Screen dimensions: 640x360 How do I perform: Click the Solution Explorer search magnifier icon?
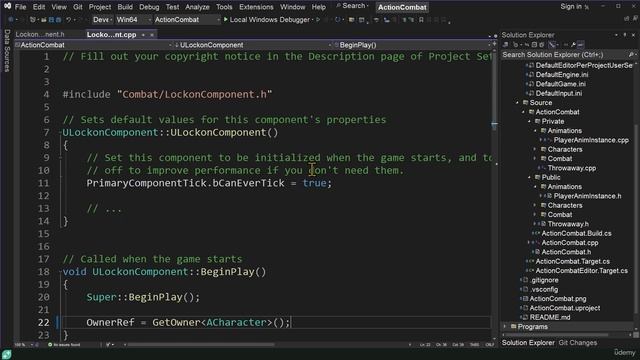point(631,55)
